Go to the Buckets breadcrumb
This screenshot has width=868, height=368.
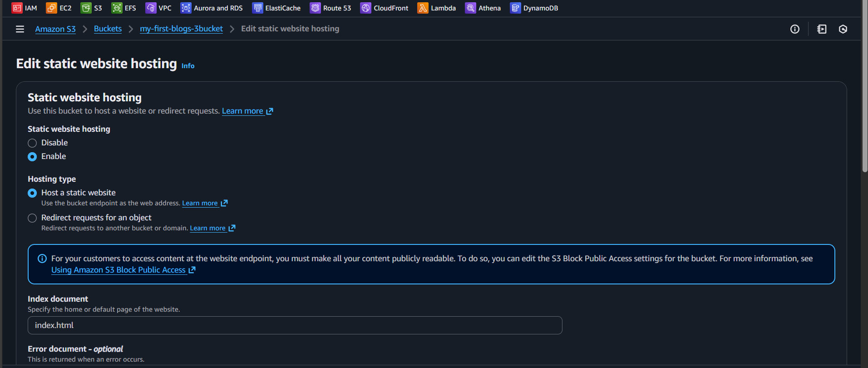point(108,29)
